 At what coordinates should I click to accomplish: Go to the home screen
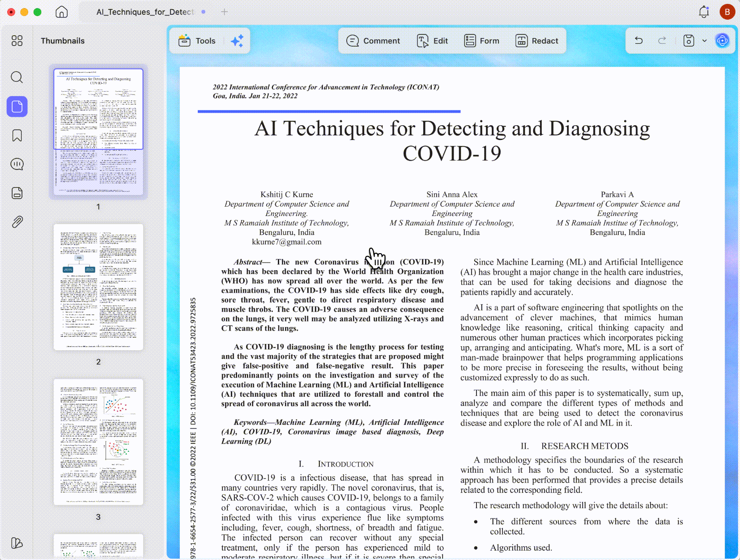[x=62, y=12]
